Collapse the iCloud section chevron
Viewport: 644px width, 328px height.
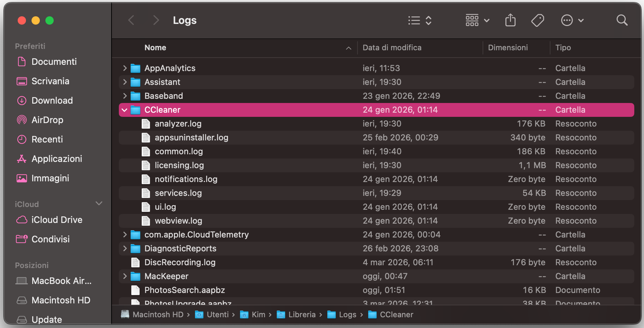[x=99, y=203]
